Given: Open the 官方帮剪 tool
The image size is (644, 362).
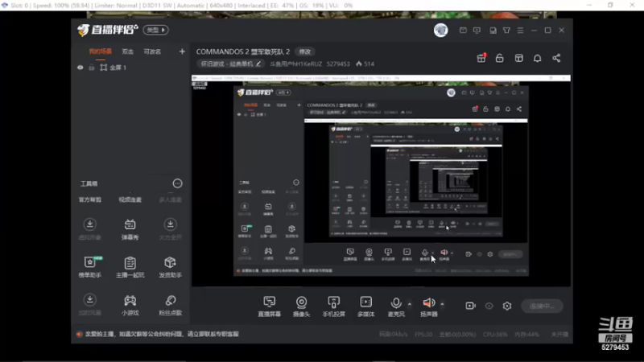Looking at the screenshot, I should 90,200.
